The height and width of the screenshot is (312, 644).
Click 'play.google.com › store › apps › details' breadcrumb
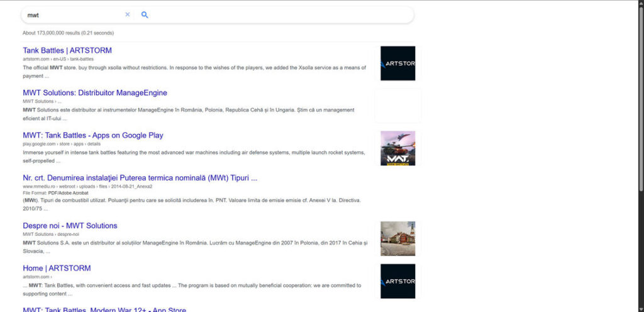pos(62,144)
